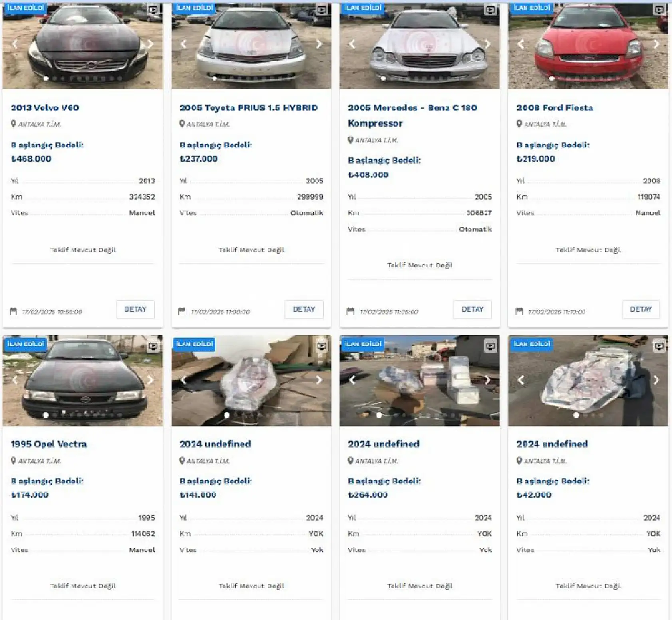The height and width of the screenshot is (620, 672).
Task: Show previous photo of Ford Fiesta
Action: tap(521, 44)
